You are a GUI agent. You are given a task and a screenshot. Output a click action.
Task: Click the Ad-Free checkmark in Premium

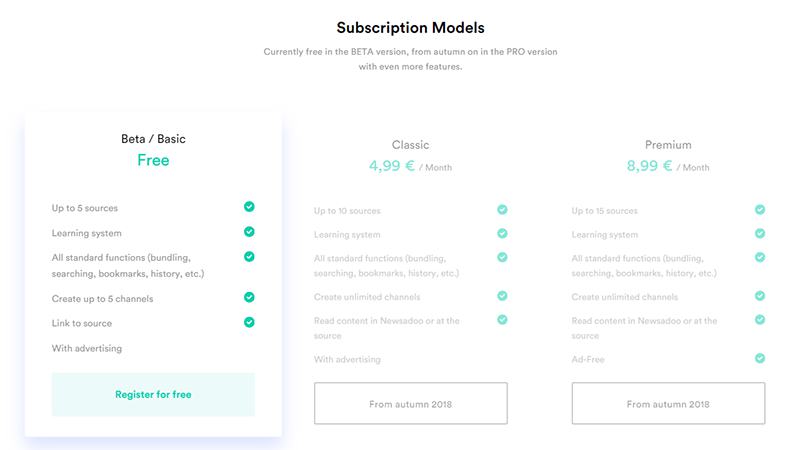tap(760, 358)
